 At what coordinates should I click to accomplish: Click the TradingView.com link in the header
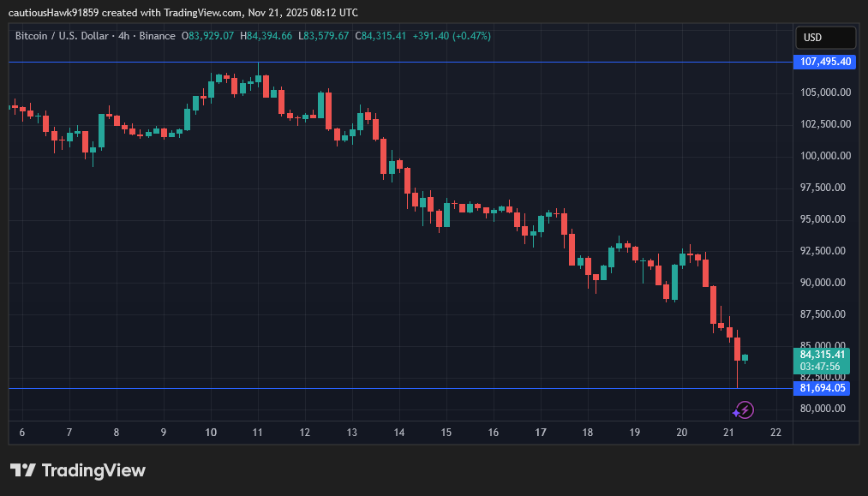pos(204,12)
